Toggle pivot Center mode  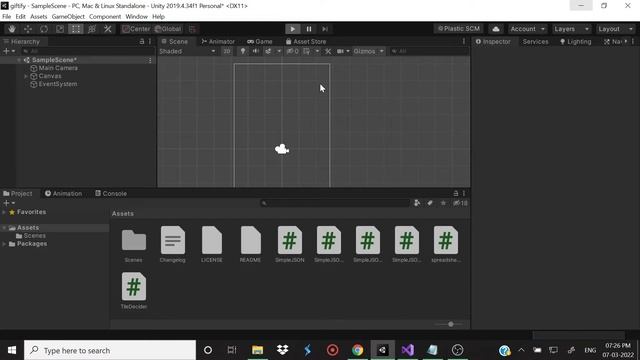(x=136, y=29)
